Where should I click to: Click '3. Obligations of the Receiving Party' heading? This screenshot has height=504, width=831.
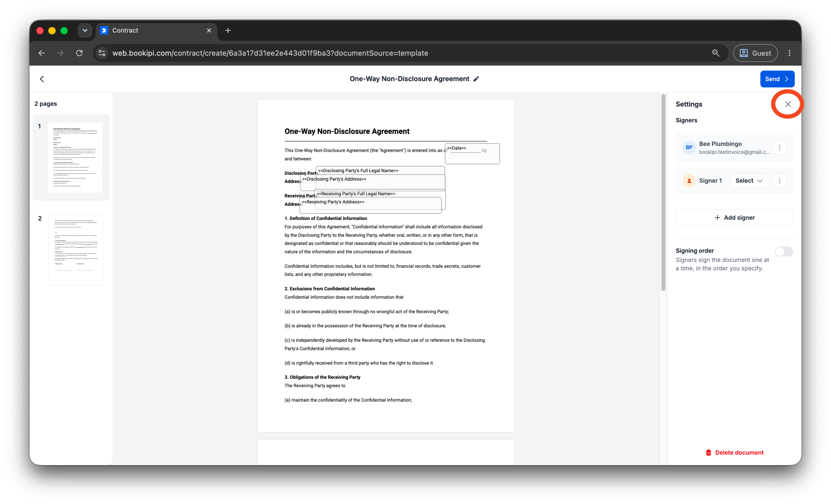[x=322, y=377]
